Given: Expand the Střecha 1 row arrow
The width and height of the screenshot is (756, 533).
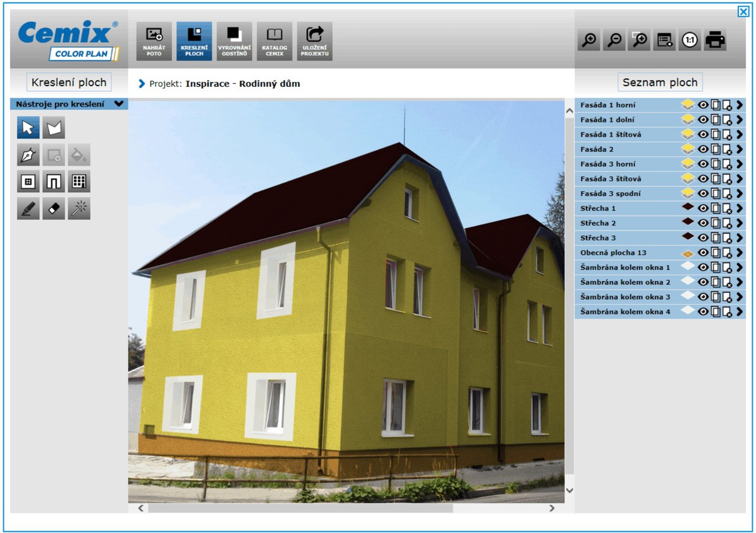Looking at the screenshot, I should pos(740,209).
